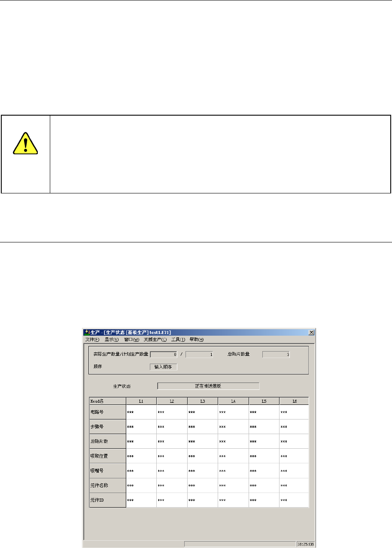Click the 吸嘴号 cell under L2
Image resolution: width=392 pixels, height=548 pixels.
(x=172, y=471)
